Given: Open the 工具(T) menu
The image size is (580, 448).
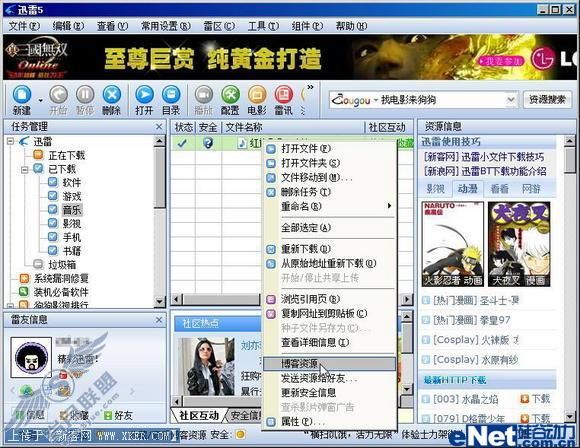Looking at the screenshot, I should click(x=263, y=26).
